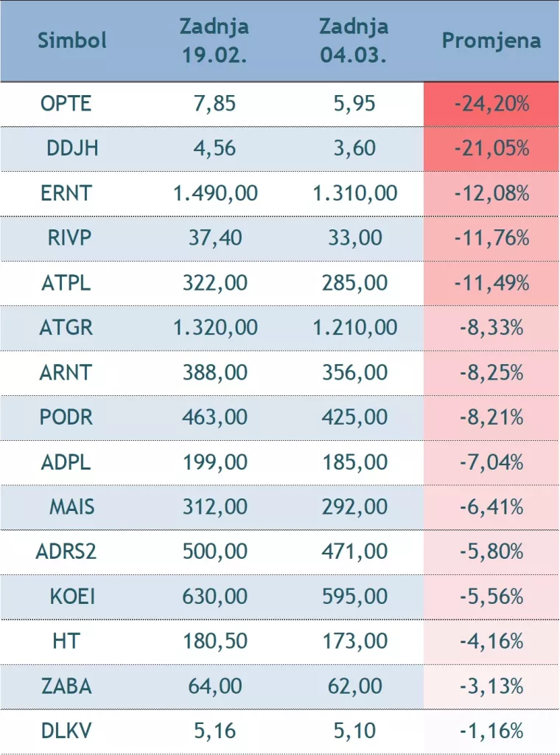
Task: Click the ERNT symbol row label
Action: pos(66,193)
